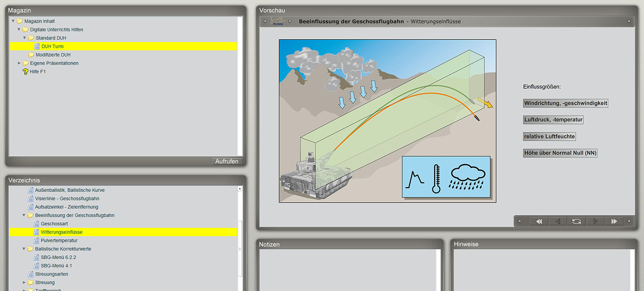Click the Modifizierte DUH folder icon
The image size is (644, 291).
31,55
